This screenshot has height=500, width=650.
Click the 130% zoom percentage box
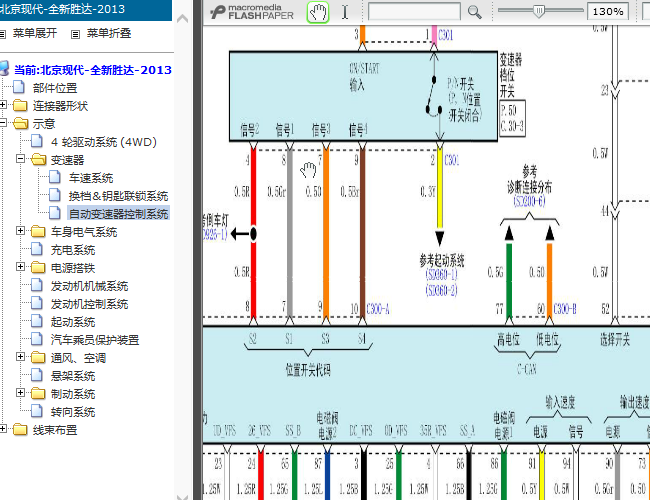[x=608, y=12]
